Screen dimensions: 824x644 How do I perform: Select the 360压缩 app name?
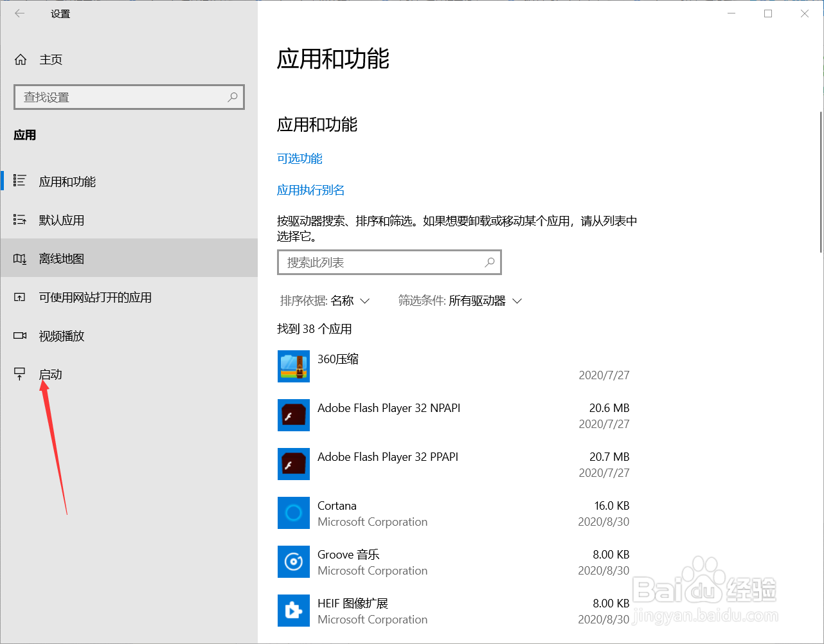click(x=338, y=359)
